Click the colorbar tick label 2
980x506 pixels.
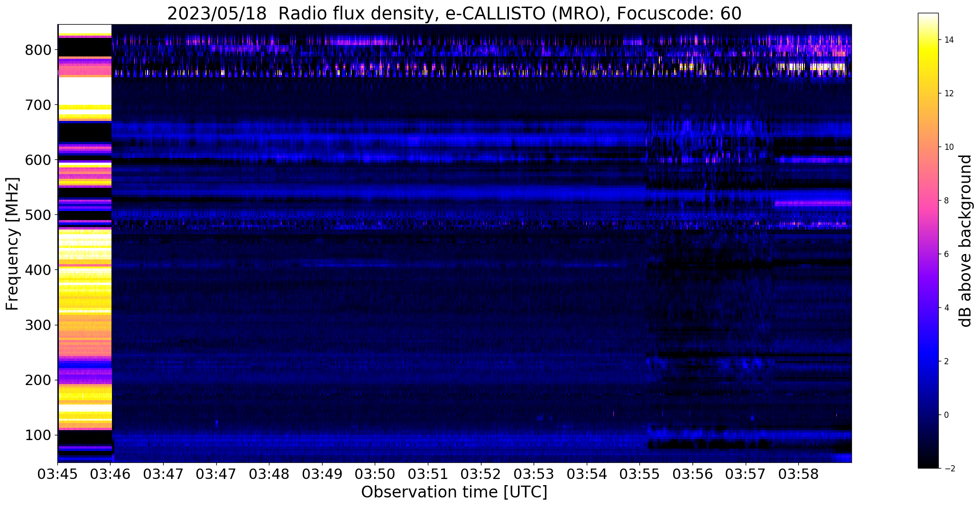pyautogui.click(x=947, y=361)
